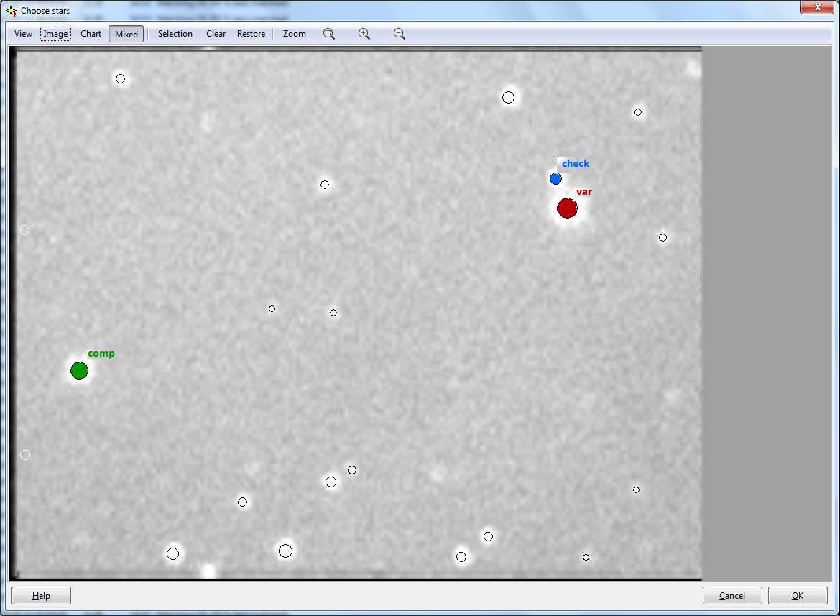Confirm star selection with OK
This screenshot has height=616, width=840.
pos(797,596)
